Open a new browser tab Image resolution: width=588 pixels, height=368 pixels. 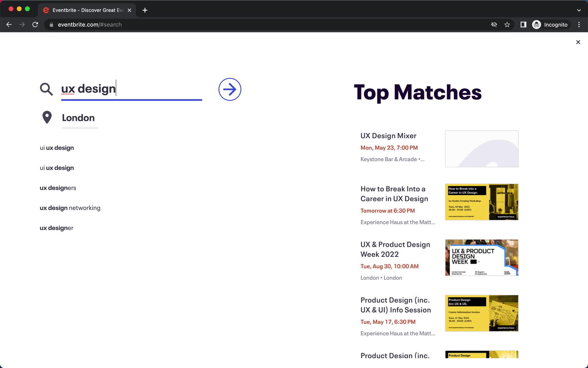[145, 10]
